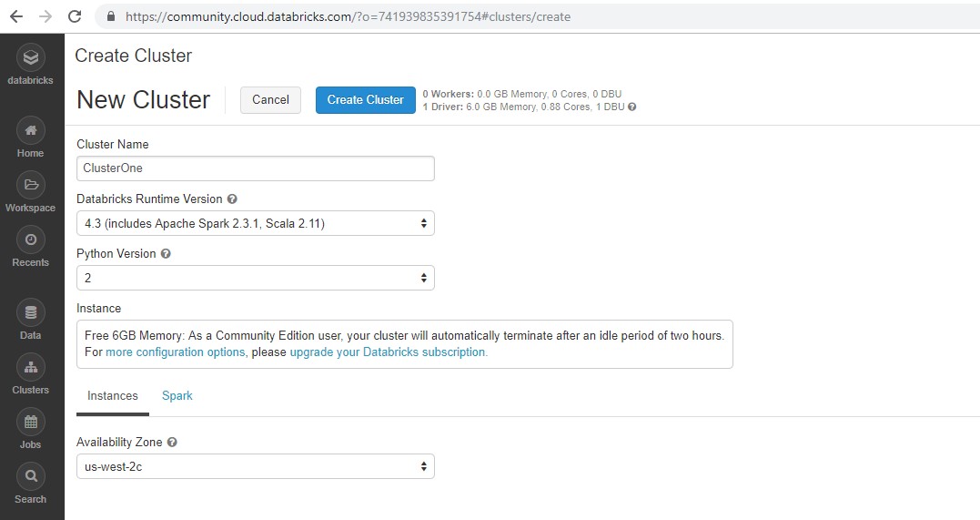This screenshot has width=980, height=520.
Task: Follow the more configuration options link
Action: pyautogui.click(x=175, y=352)
